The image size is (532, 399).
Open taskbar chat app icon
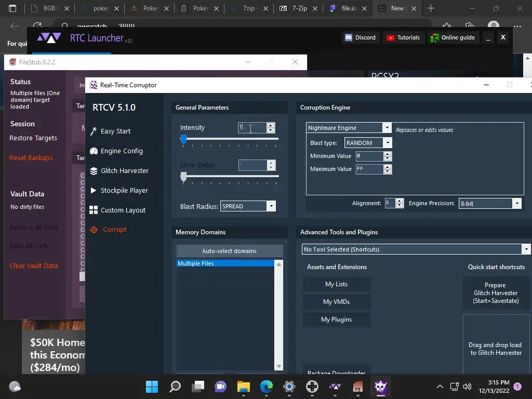click(x=220, y=387)
